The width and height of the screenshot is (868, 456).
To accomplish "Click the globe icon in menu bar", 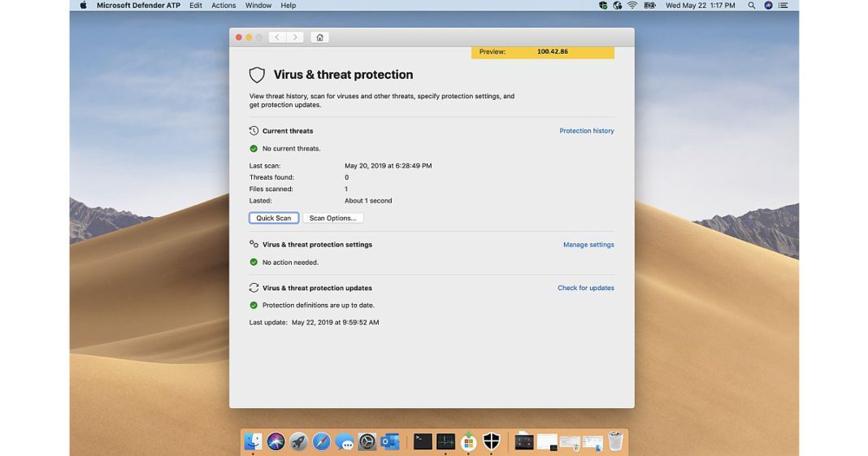I will pyautogui.click(x=617, y=6).
